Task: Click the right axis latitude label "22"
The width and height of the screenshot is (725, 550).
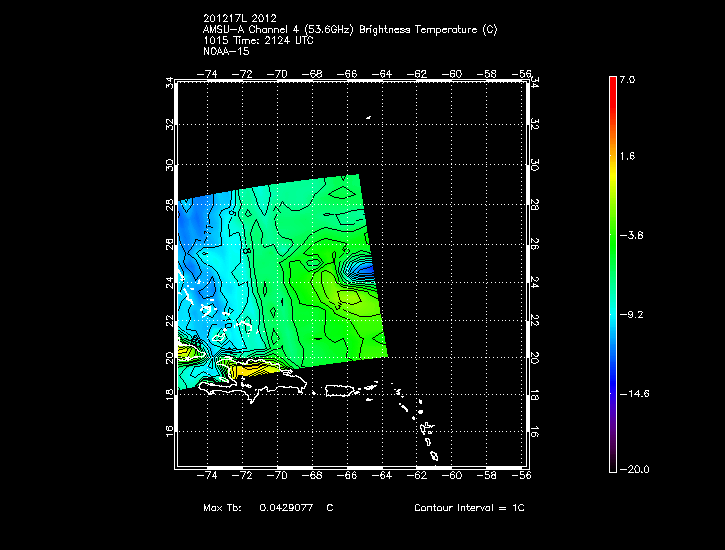Action: [x=535, y=320]
